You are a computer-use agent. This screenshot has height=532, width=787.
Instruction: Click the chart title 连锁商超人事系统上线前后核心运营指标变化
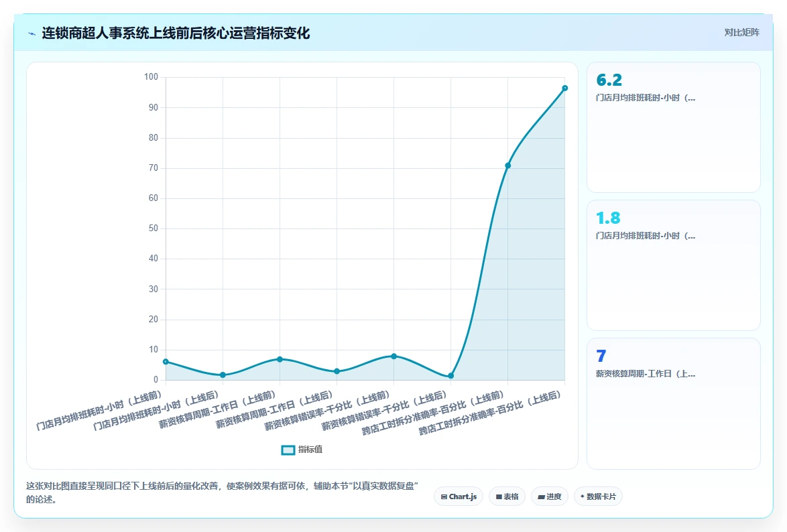(x=176, y=34)
